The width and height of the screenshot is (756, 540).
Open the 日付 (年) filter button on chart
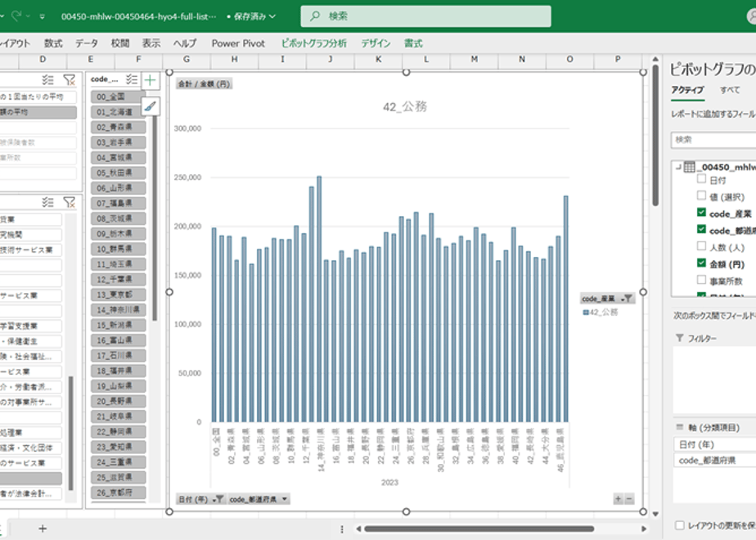(201, 499)
